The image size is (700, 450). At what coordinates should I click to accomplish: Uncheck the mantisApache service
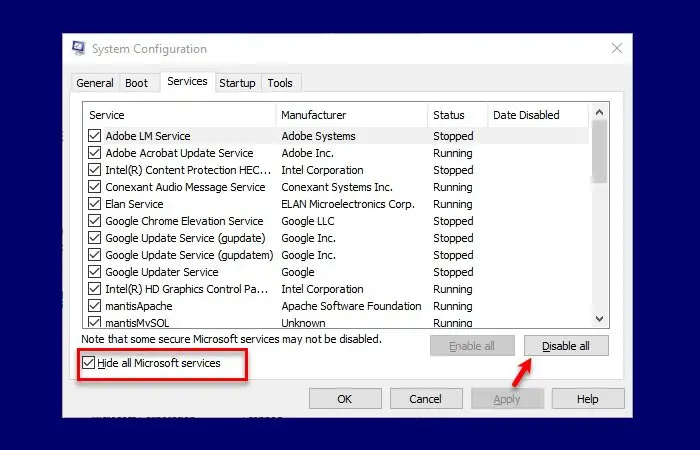pos(95,306)
